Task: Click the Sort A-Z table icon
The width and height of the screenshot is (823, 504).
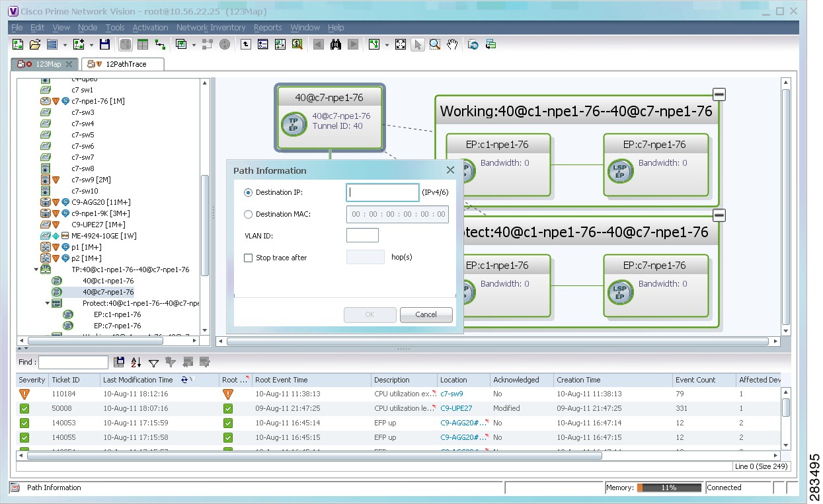Action: click(136, 362)
